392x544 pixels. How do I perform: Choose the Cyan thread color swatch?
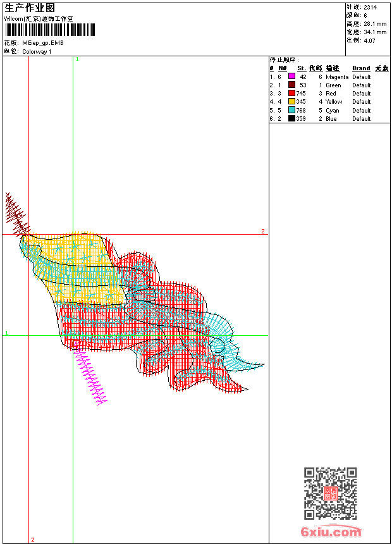291,110
